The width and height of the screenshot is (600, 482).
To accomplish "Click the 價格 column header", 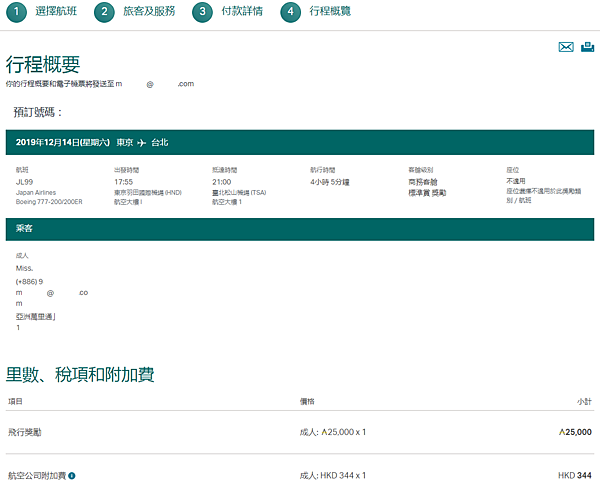I will tap(307, 401).
